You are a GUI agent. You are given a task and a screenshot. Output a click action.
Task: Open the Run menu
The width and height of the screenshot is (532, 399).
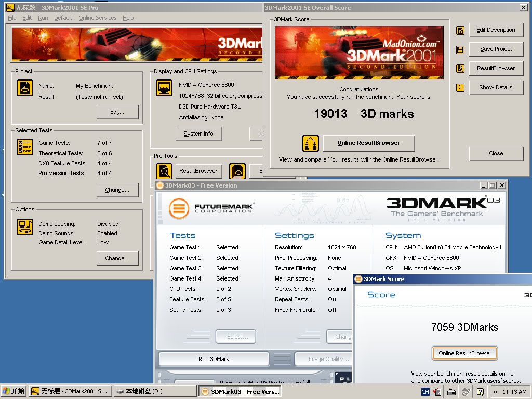43,18
